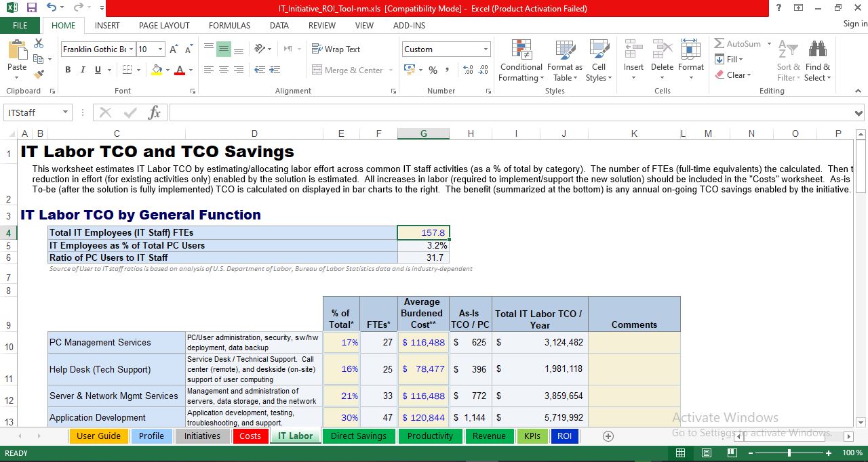
Task: Open the Font Color arrow dropdown
Action: point(191,70)
